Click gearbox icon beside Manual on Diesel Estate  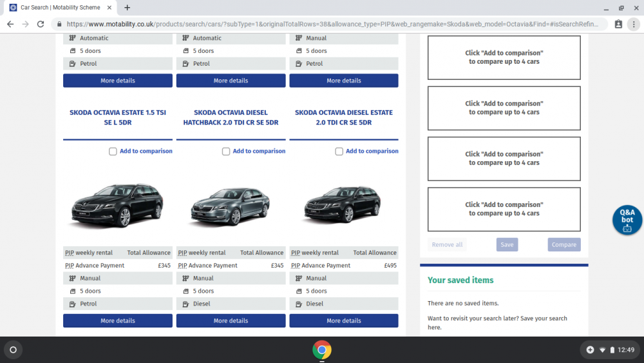coord(299,279)
